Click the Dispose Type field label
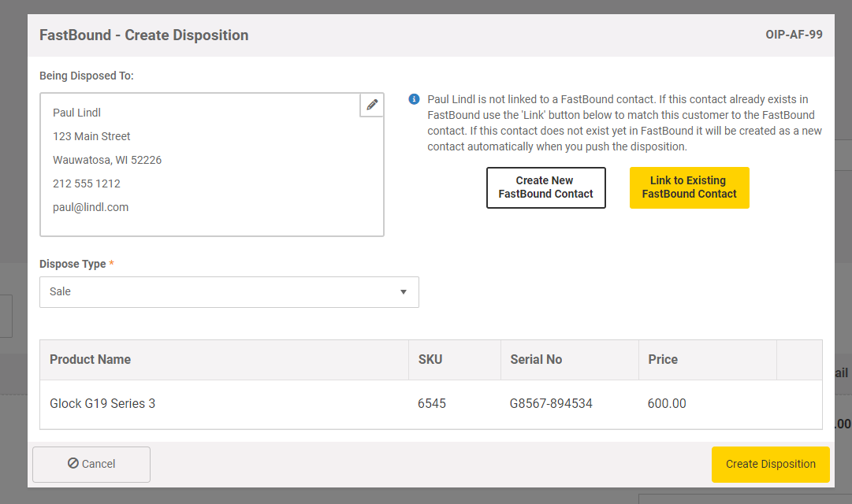The image size is (852, 504). point(73,264)
